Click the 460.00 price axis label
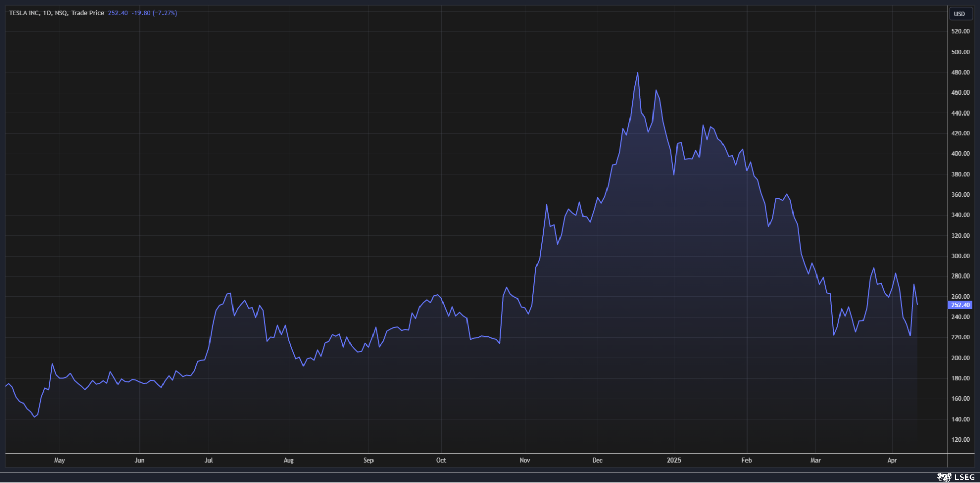Viewport: 980px width, 483px height. click(961, 93)
